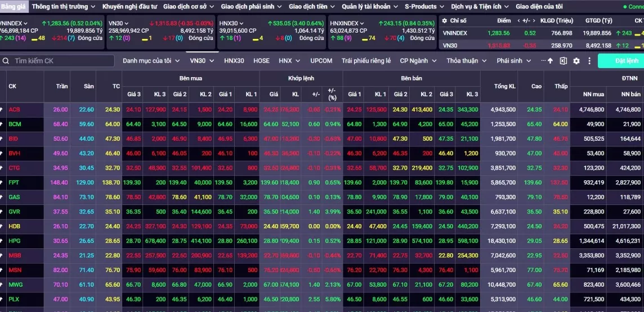Focus the Tìm kiếm CK search field
This screenshot has width=644, height=312.
tap(57, 61)
